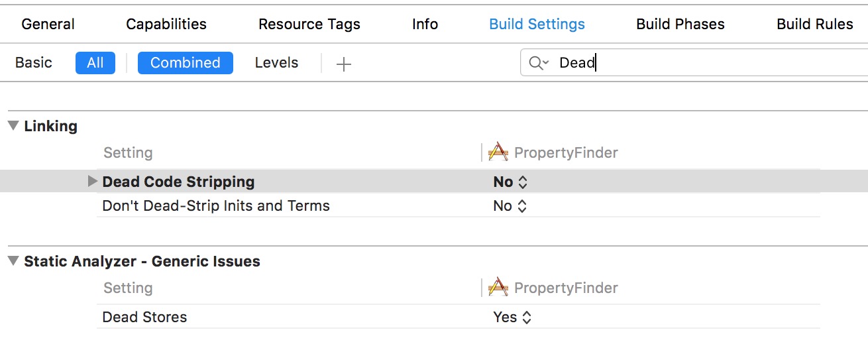The width and height of the screenshot is (868, 350).
Task: Open the Build Rules tab
Action: tap(814, 25)
